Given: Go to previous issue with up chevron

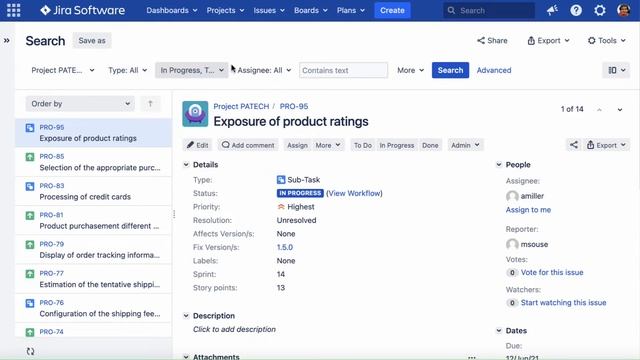Looking at the screenshot, I should (x=599, y=109).
